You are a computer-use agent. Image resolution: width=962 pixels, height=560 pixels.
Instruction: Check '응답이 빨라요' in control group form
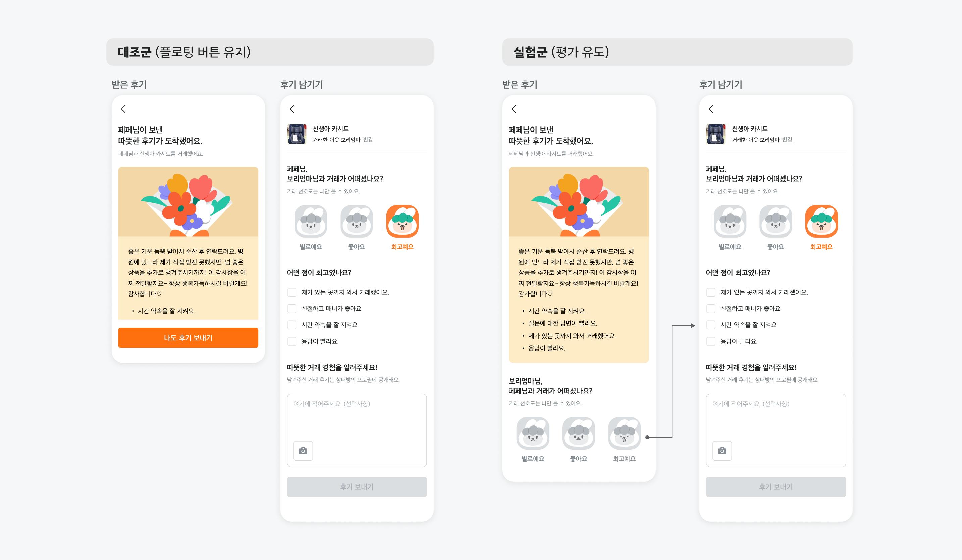(x=292, y=341)
